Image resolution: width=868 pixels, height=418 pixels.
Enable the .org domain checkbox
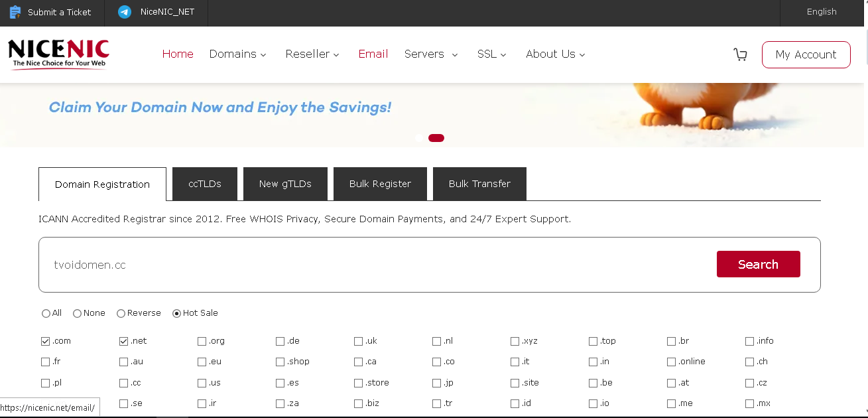click(x=202, y=341)
